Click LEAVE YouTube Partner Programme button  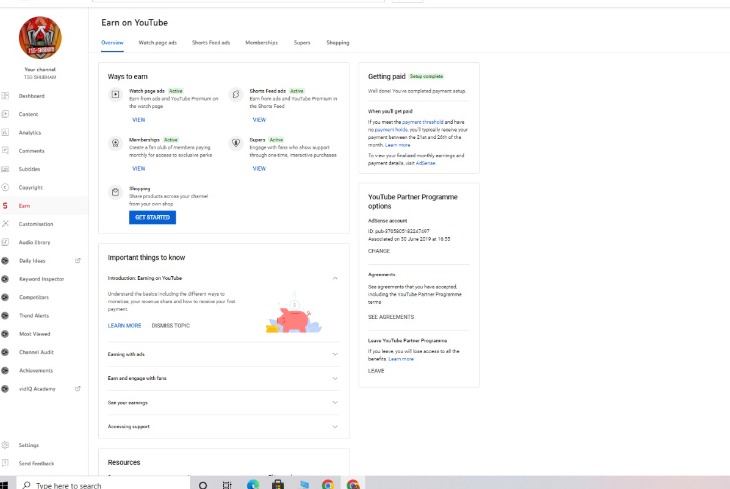[x=376, y=371]
